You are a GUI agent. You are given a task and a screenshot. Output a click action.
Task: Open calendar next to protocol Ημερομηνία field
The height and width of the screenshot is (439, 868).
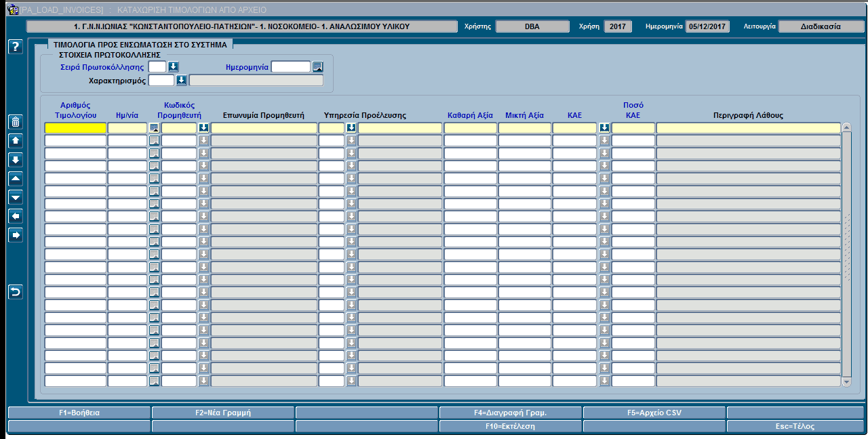pyautogui.click(x=317, y=66)
